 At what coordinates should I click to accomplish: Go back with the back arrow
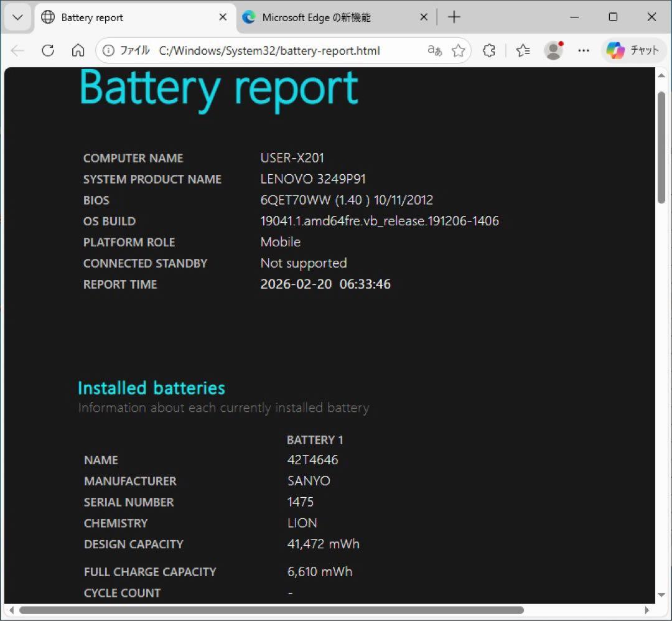tap(17, 50)
